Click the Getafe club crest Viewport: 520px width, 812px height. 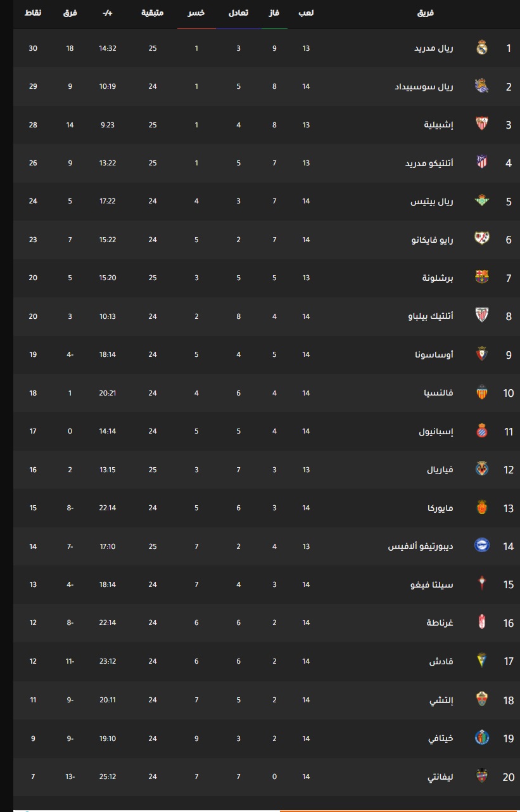482,737
